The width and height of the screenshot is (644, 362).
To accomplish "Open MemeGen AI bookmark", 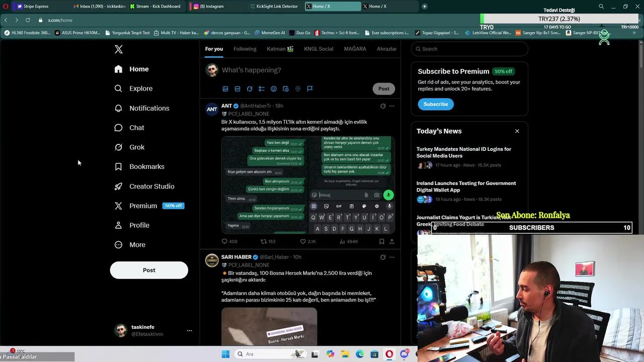I will 270,33.
